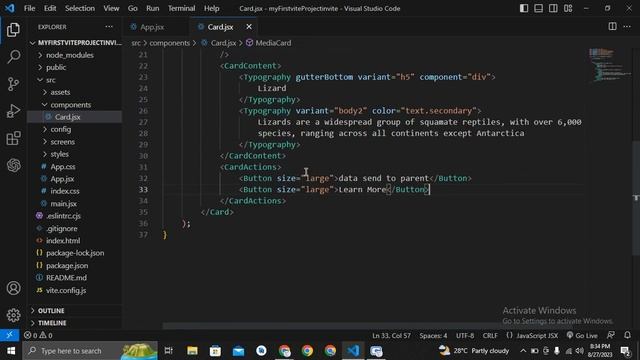Click the code minimap overview
Image resolution: width=640 pixels, height=360 pixels.
tap(610, 65)
